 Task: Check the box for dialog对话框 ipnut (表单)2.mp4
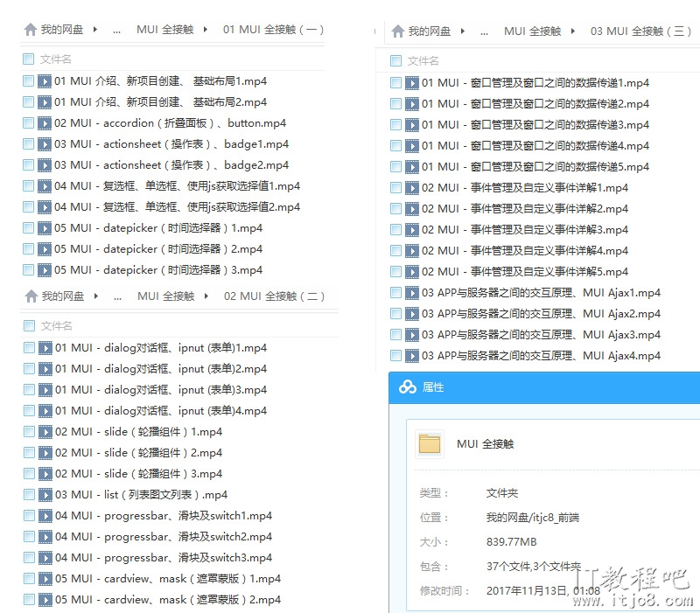click(30, 368)
